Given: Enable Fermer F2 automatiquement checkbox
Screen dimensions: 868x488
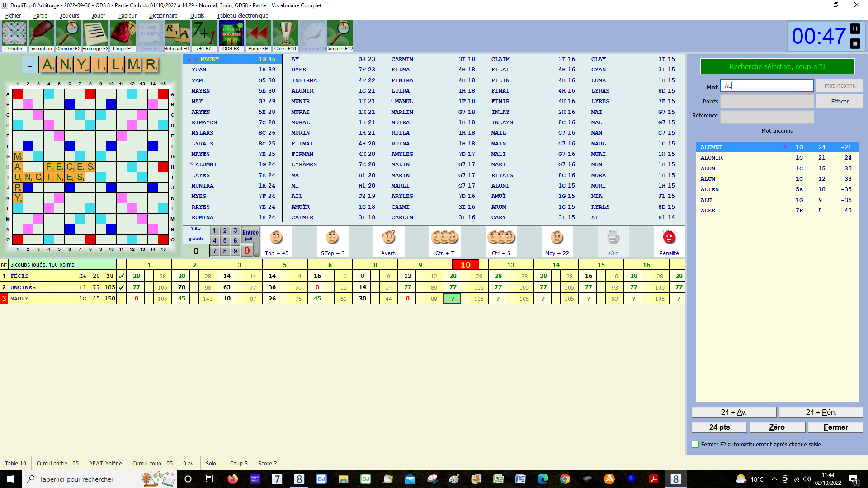Looking at the screenshot, I should pyautogui.click(x=695, y=444).
